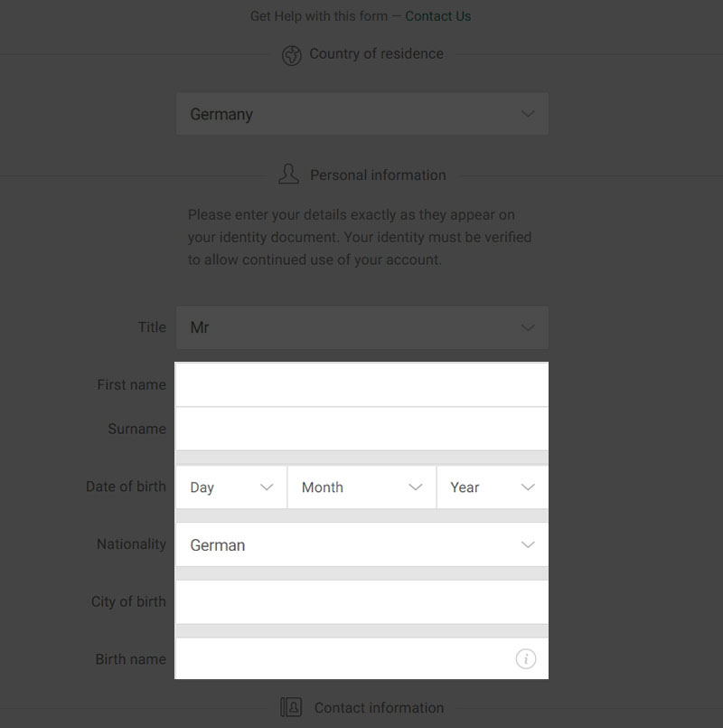Focus the Birth name text field
Screen dimensions: 723x728
pyautogui.click(x=362, y=659)
